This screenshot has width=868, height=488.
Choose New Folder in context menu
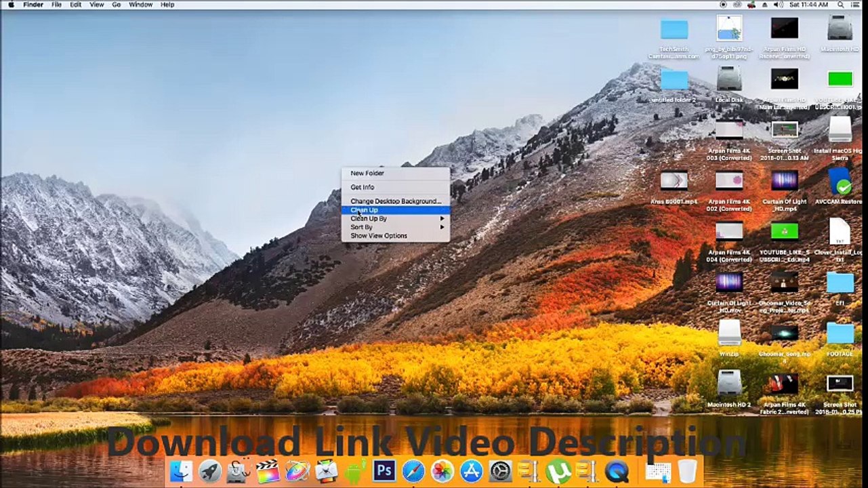(x=396, y=174)
